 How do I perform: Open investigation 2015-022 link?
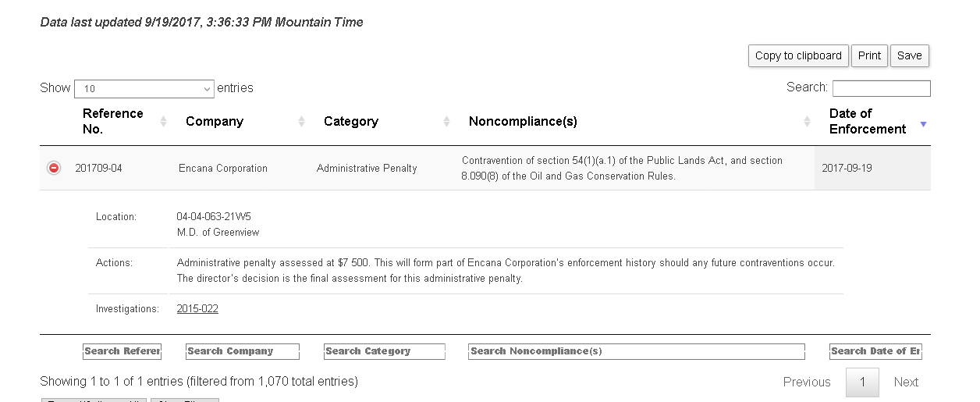coord(197,309)
